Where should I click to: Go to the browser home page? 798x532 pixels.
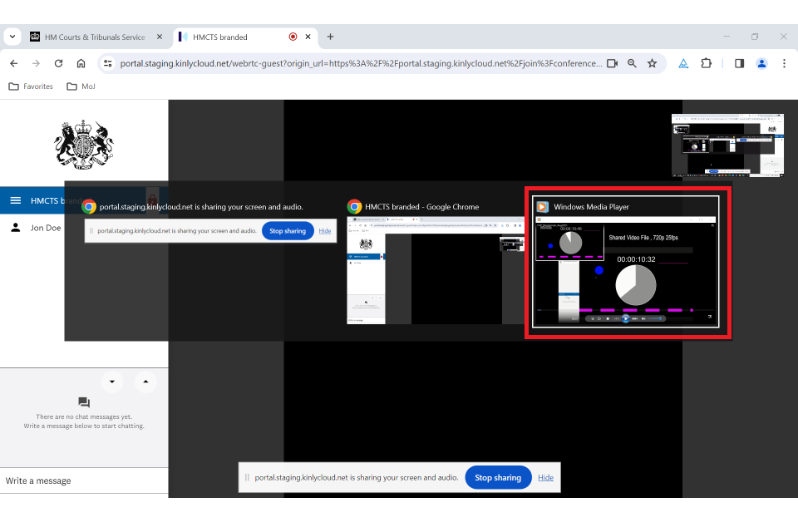coord(81,63)
